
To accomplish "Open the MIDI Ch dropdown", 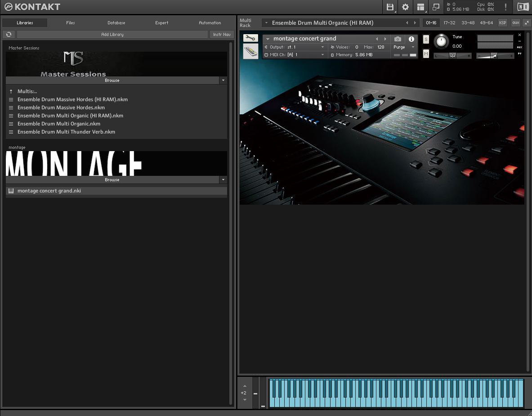I will [x=295, y=54].
